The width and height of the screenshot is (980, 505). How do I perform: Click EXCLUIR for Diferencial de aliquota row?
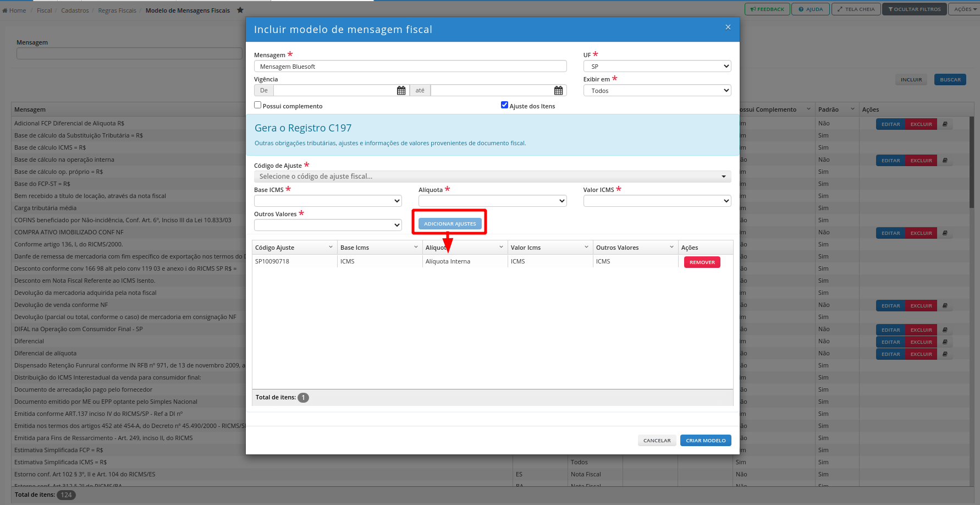tap(921, 354)
